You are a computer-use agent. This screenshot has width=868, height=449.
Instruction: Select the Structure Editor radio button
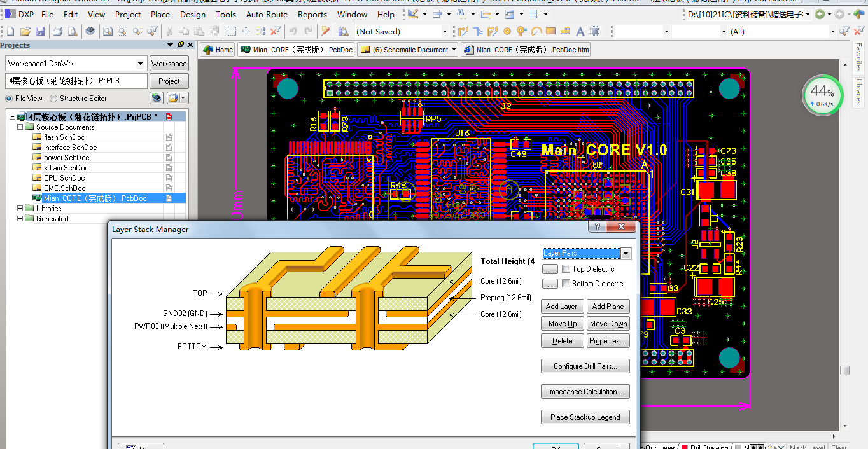click(x=53, y=99)
